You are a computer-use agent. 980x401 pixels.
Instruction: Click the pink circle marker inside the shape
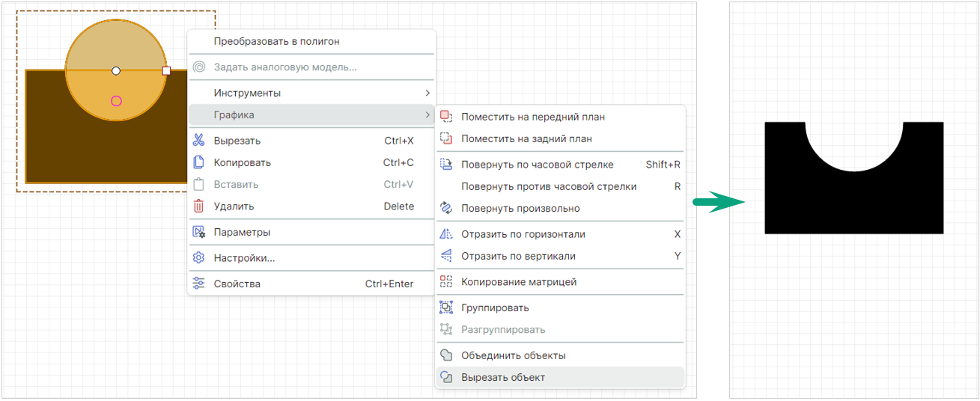point(116,101)
